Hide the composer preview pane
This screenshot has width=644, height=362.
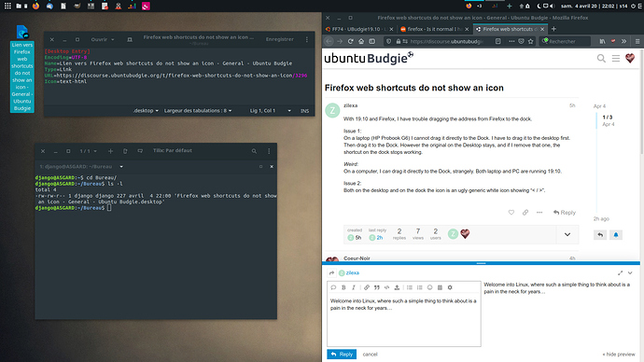tap(619, 355)
